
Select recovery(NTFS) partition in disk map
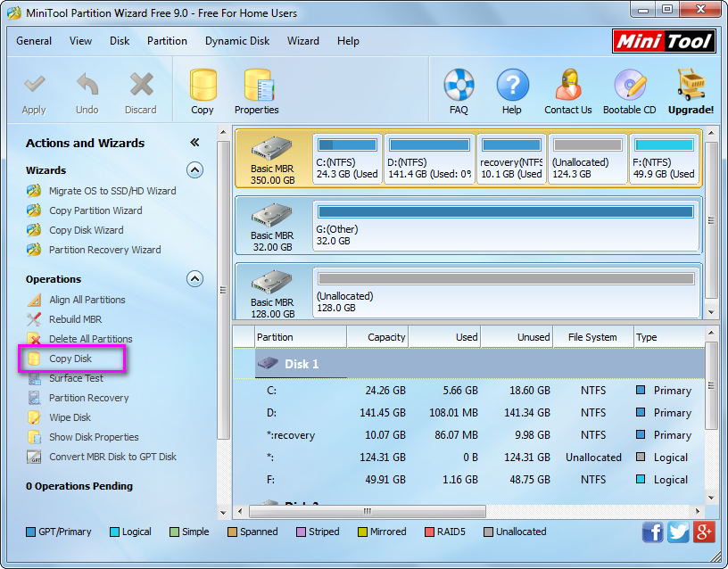tap(511, 159)
